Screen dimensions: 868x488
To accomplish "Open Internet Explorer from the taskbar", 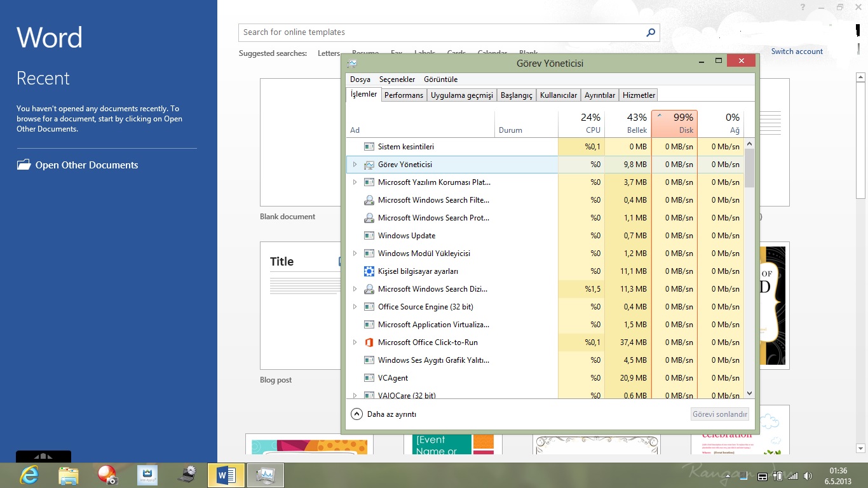I will (29, 475).
